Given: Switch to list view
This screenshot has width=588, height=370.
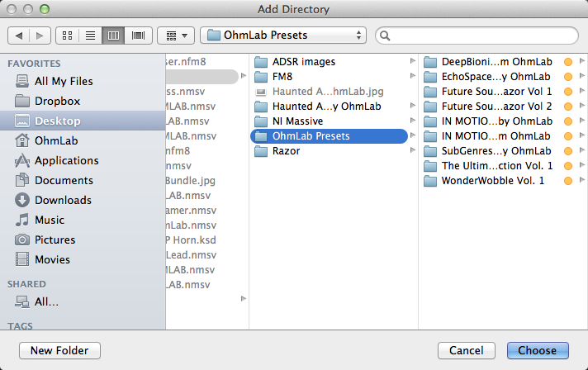Looking at the screenshot, I should click(x=90, y=36).
